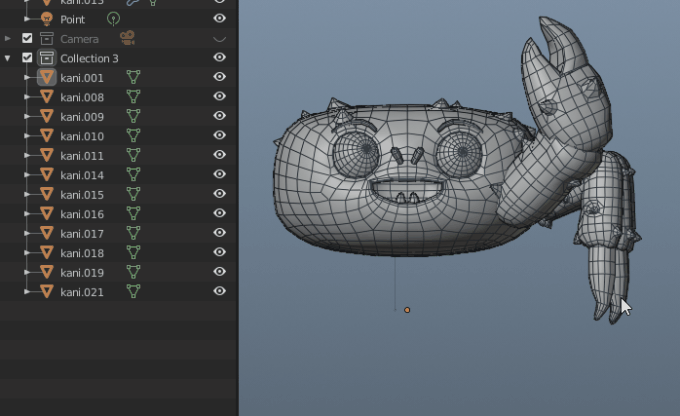
Task: Hide Collection 3 using its eye icon
Action: 220,57
